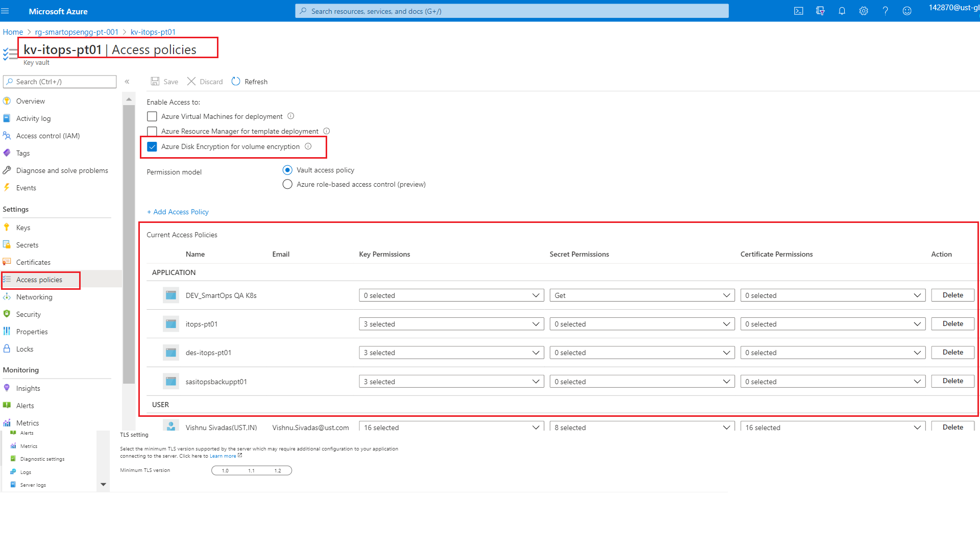Open Networking in the sidebar
980x551 pixels.
pyautogui.click(x=34, y=297)
